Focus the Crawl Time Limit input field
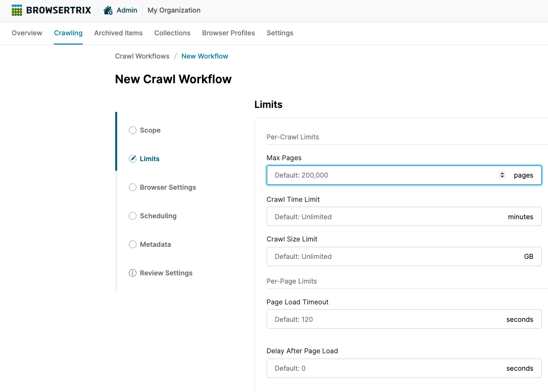The width and height of the screenshot is (548, 392). [x=404, y=217]
